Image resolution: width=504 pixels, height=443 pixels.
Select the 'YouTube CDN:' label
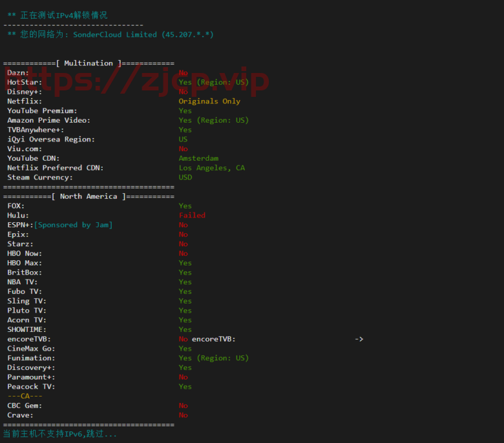pos(34,158)
